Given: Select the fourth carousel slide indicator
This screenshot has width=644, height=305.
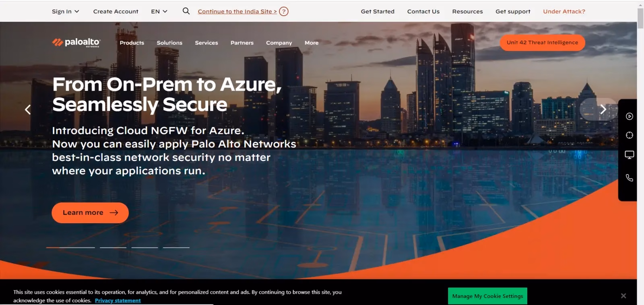Looking at the screenshot, I should 176,247.
